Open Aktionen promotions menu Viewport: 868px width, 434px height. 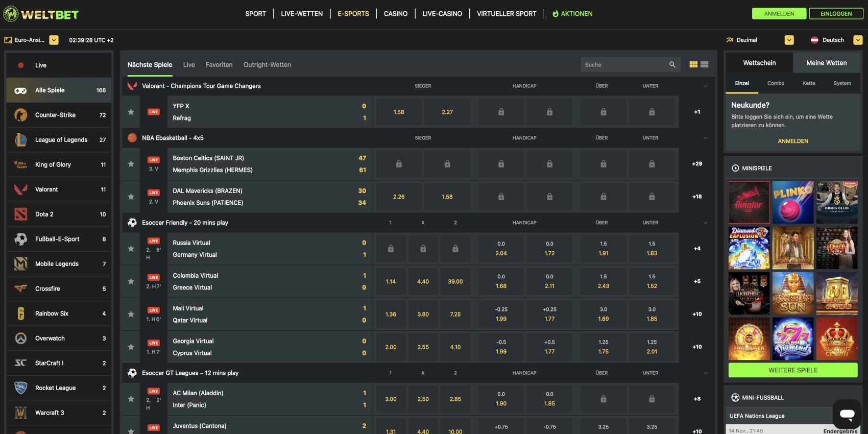(572, 14)
